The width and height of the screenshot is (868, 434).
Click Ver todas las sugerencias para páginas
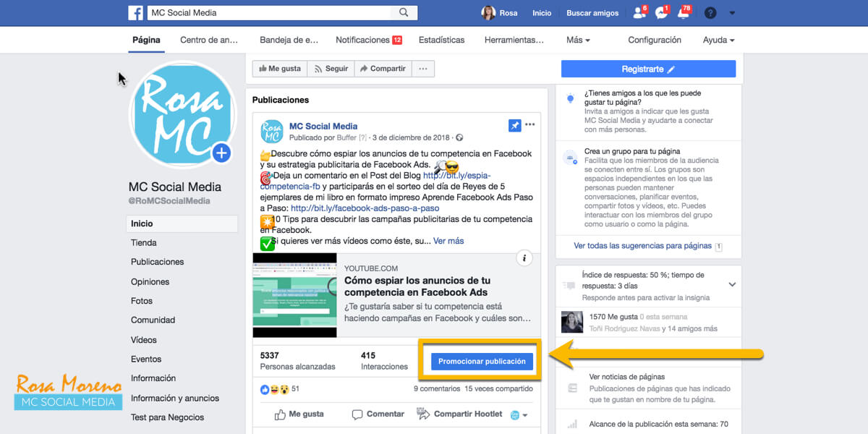tap(643, 246)
